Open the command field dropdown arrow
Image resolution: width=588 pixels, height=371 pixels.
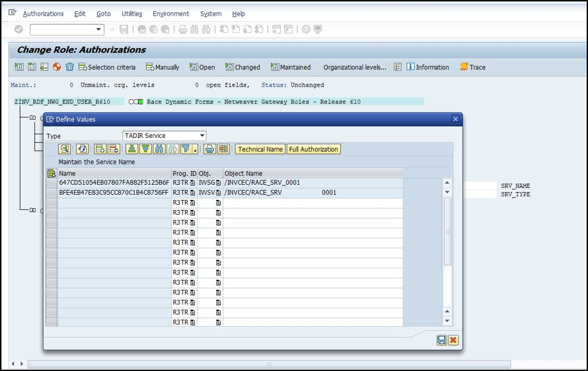click(x=99, y=29)
